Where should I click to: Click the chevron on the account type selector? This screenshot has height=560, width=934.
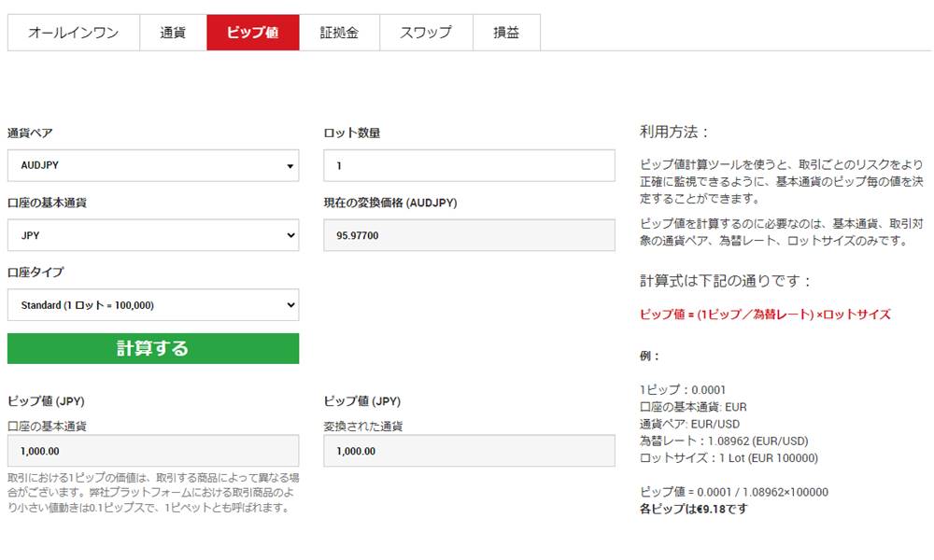click(289, 305)
